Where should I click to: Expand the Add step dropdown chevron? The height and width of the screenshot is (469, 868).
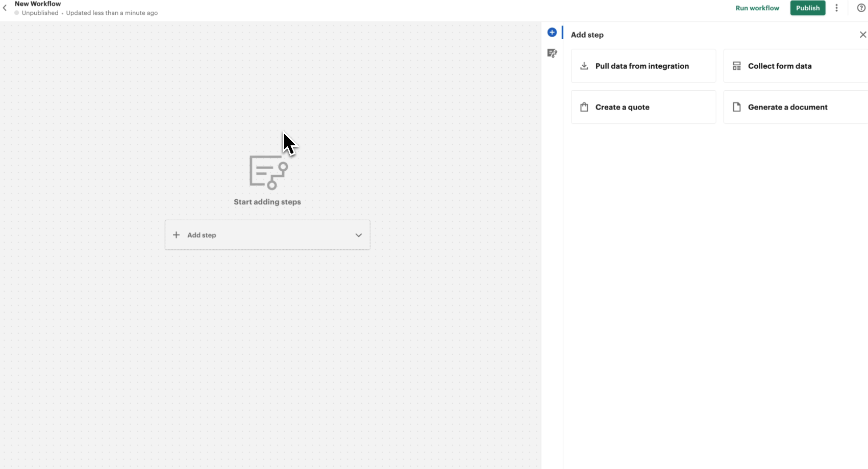[x=358, y=235]
